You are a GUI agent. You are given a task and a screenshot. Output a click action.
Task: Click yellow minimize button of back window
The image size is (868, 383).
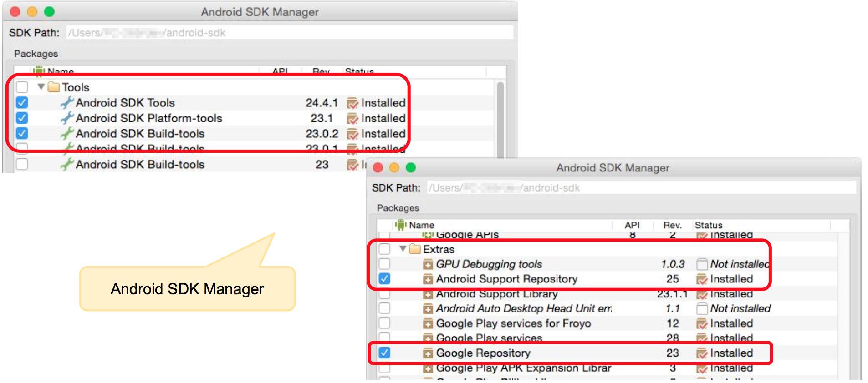point(32,11)
